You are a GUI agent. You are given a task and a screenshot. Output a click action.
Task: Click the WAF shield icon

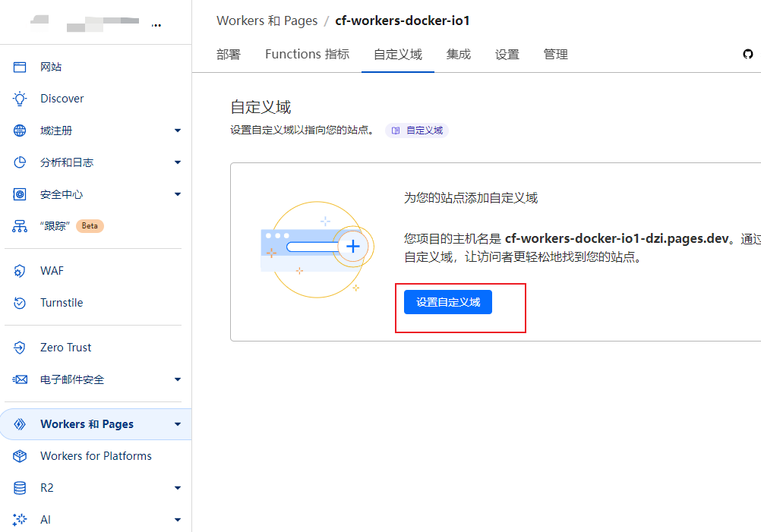(20, 271)
